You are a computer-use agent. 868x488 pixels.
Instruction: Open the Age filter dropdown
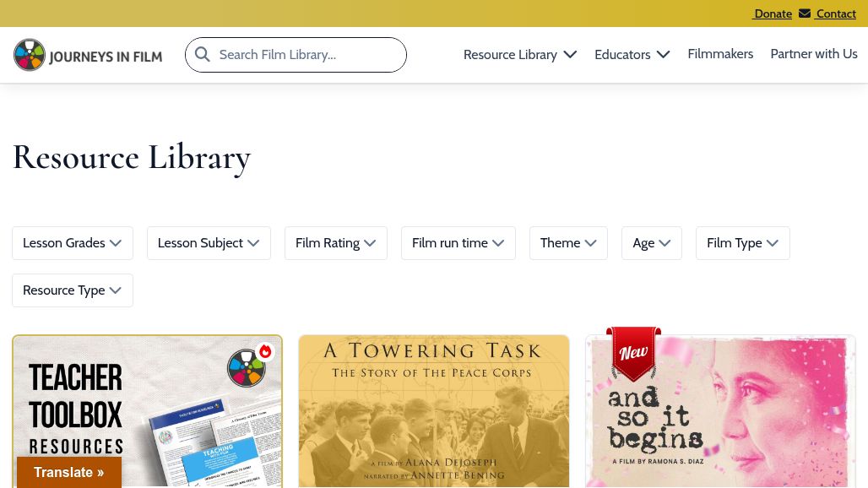(652, 243)
